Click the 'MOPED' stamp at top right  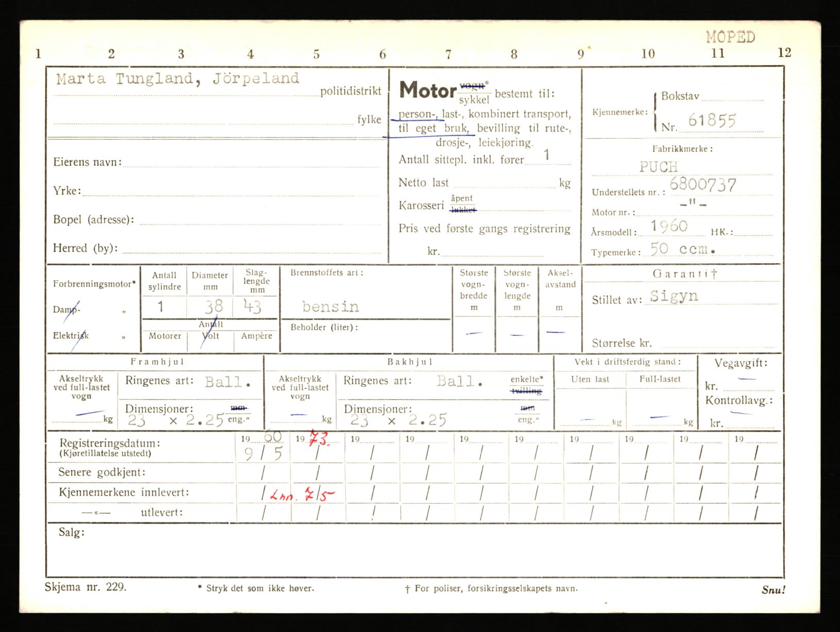(730, 37)
